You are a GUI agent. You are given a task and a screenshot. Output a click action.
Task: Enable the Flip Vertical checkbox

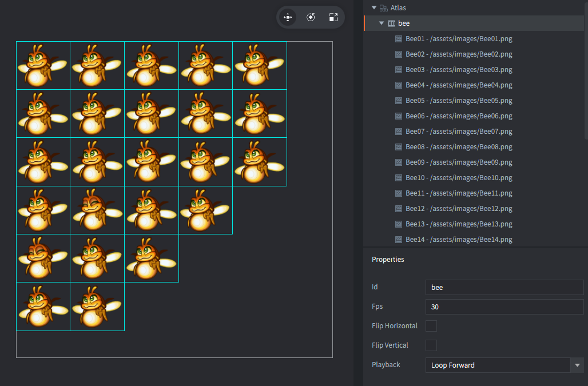click(431, 345)
